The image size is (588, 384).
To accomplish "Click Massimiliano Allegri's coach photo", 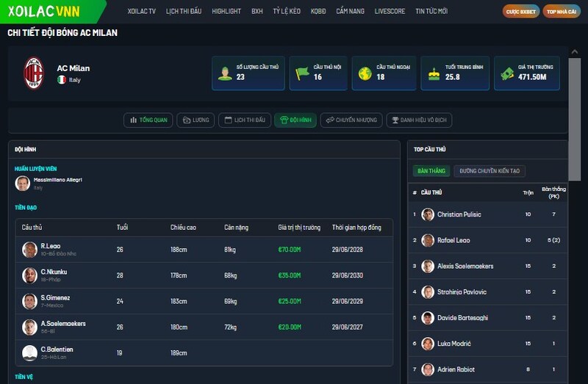I will [x=23, y=184].
